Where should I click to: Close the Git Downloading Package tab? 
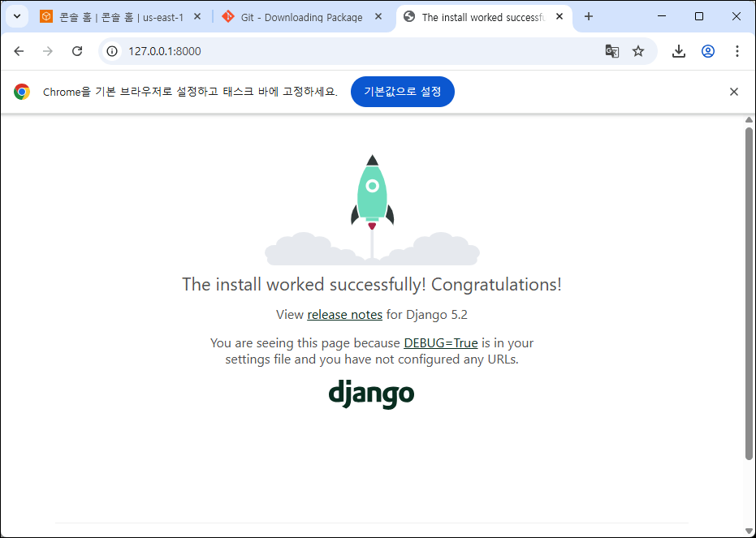click(x=378, y=16)
